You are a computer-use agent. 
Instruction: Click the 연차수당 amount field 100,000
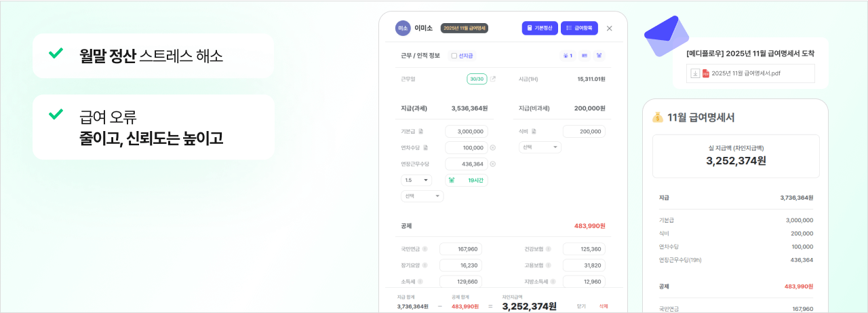tap(467, 147)
